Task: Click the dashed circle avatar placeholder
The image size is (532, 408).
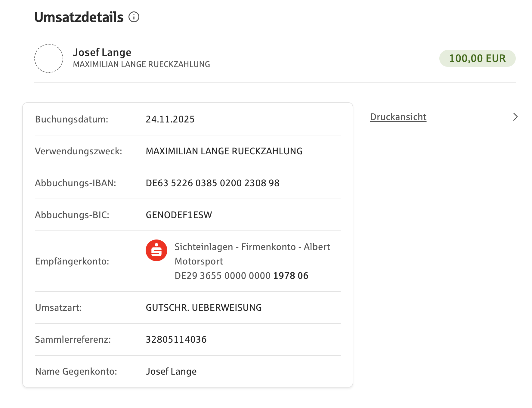Action: point(49,58)
